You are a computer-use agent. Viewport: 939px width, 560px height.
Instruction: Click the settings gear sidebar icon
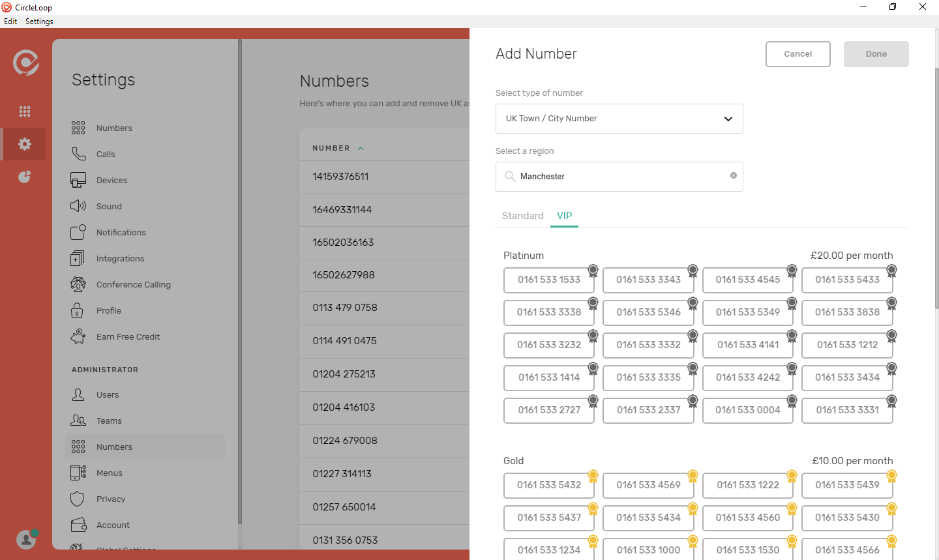point(25,144)
